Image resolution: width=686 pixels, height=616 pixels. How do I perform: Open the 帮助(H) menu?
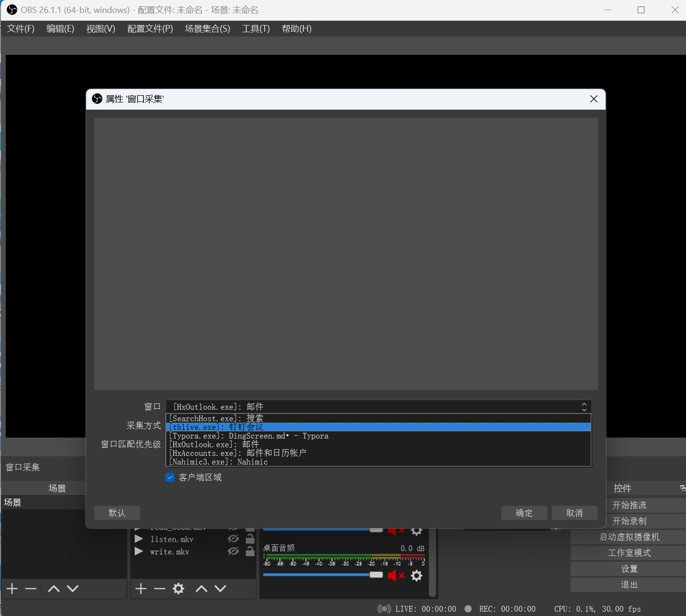click(x=296, y=29)
